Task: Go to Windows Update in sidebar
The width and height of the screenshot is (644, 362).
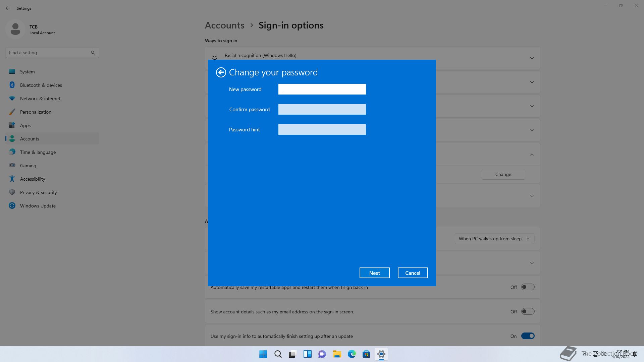Action: point(38,206)
